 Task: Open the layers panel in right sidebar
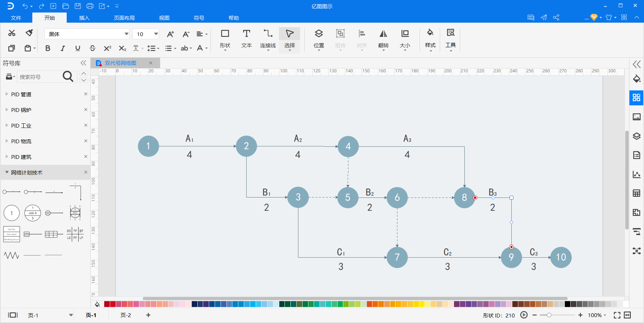point(636,136)
